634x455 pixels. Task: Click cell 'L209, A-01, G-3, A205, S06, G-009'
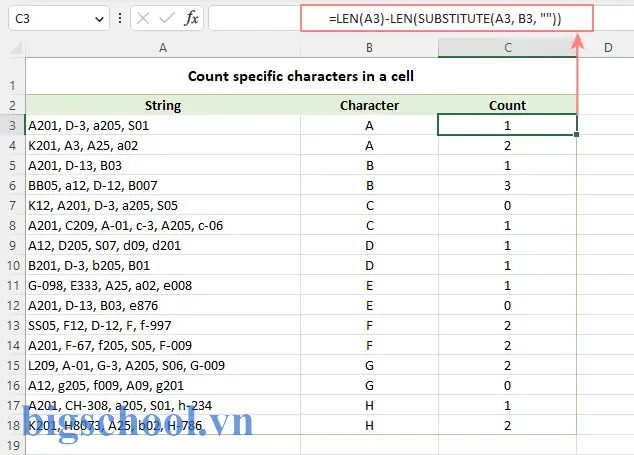163,366
